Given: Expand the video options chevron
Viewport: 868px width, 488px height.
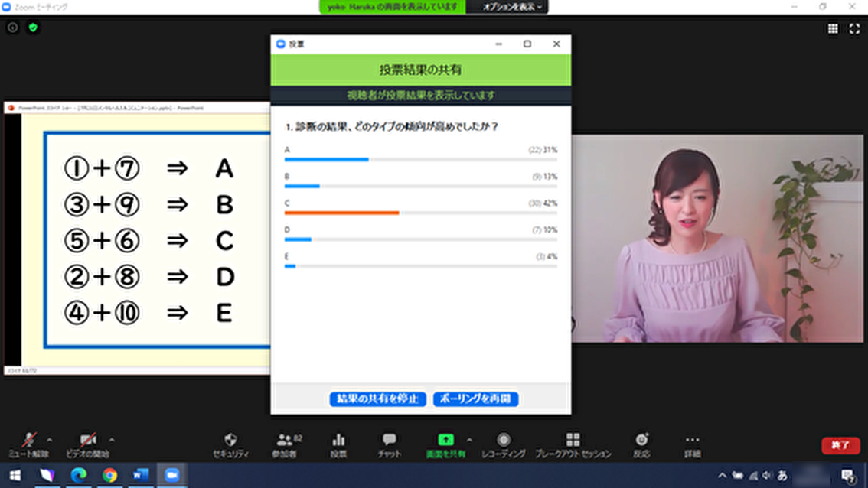Looking at the screenshot, I should tap(112, 440).
